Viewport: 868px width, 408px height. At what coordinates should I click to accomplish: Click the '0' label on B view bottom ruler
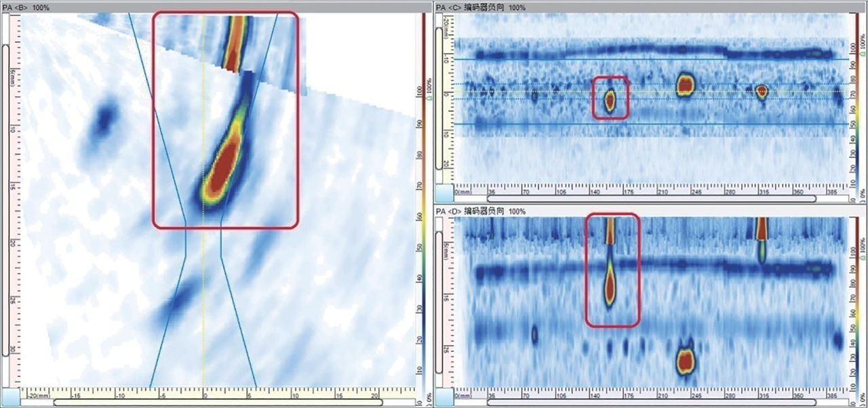(x=204, y=394)
